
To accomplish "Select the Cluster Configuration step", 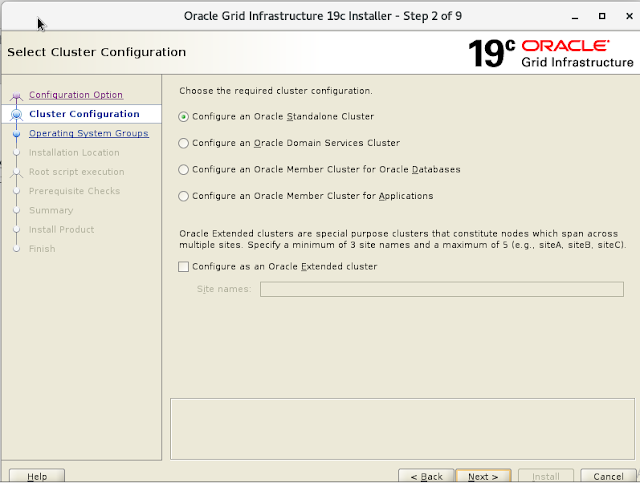I will pyautogui.click(x=84, y=114).
